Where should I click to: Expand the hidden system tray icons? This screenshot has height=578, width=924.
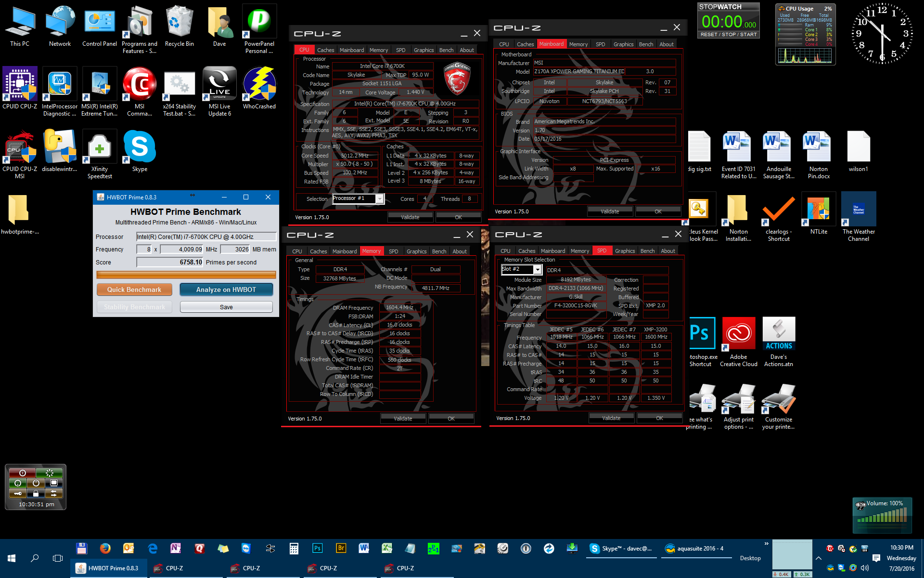pos(819,558)
